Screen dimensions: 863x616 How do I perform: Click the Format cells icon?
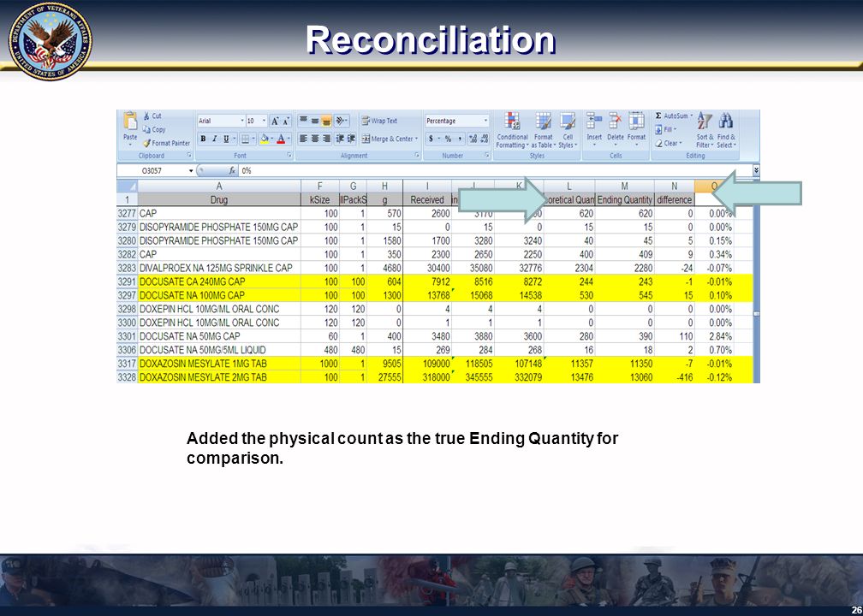636,121
